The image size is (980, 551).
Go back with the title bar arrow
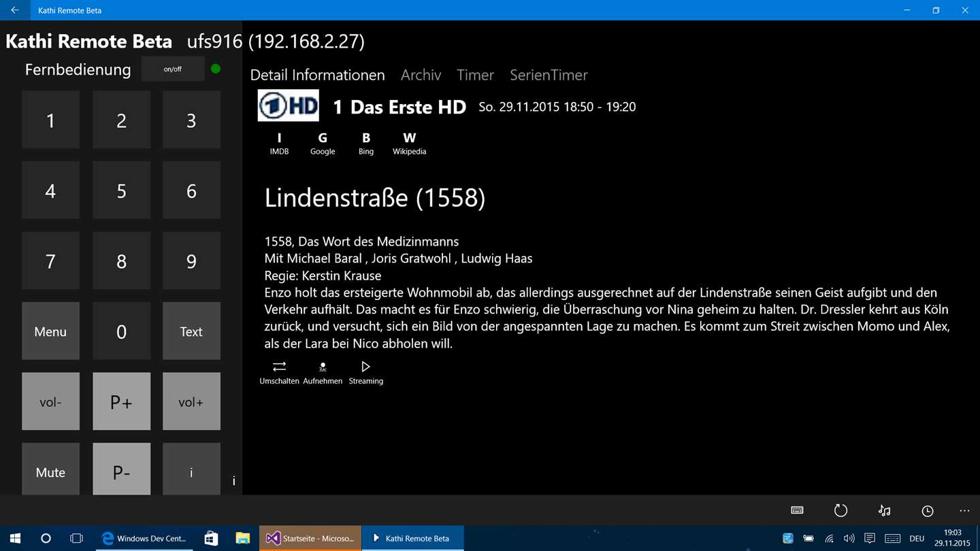(x=15, y=10)
